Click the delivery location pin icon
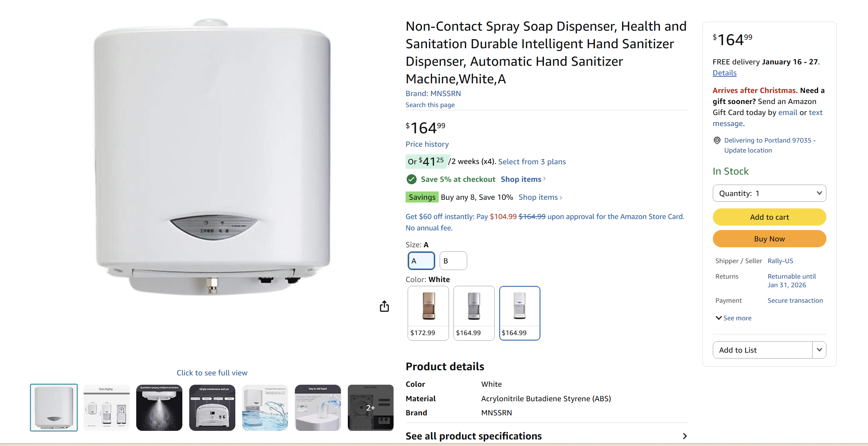Screen dimensions: 868x446 (717, 140)
